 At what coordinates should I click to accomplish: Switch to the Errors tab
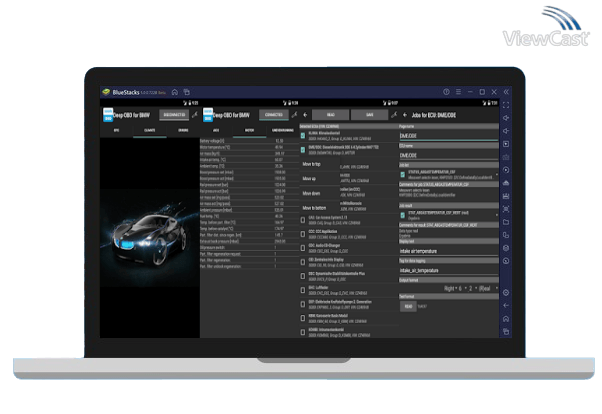coord(183,131)
